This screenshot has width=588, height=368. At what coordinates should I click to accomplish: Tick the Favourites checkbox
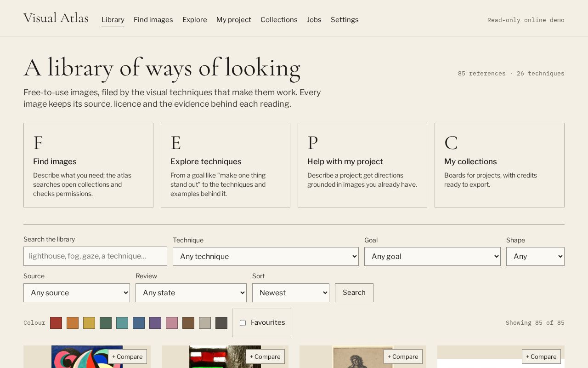click(243, 323)
